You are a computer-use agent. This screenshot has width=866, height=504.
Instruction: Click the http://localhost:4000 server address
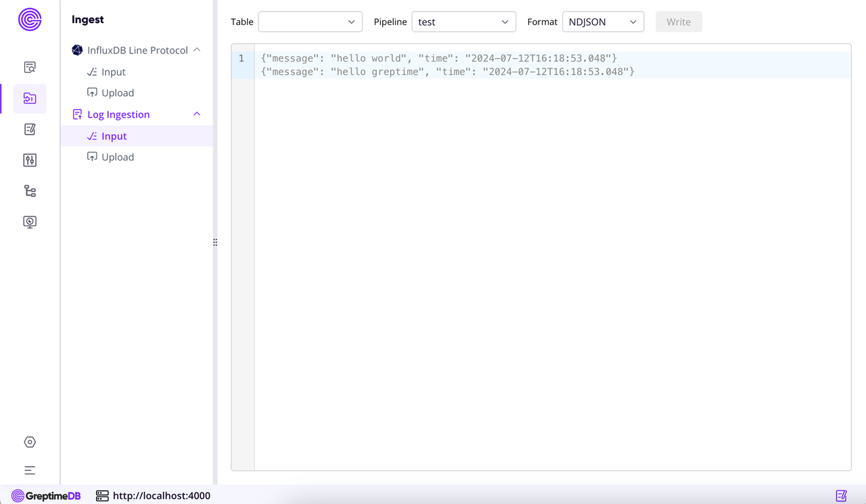click(162, 495)
